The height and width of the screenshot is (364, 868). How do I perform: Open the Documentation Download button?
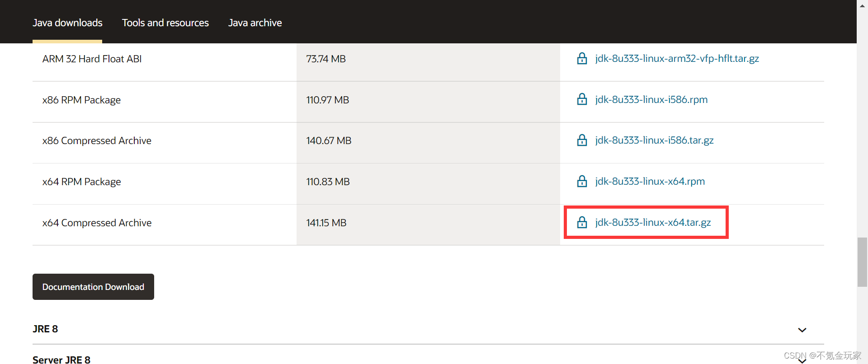pyautogui.click(x=93, y=287)
